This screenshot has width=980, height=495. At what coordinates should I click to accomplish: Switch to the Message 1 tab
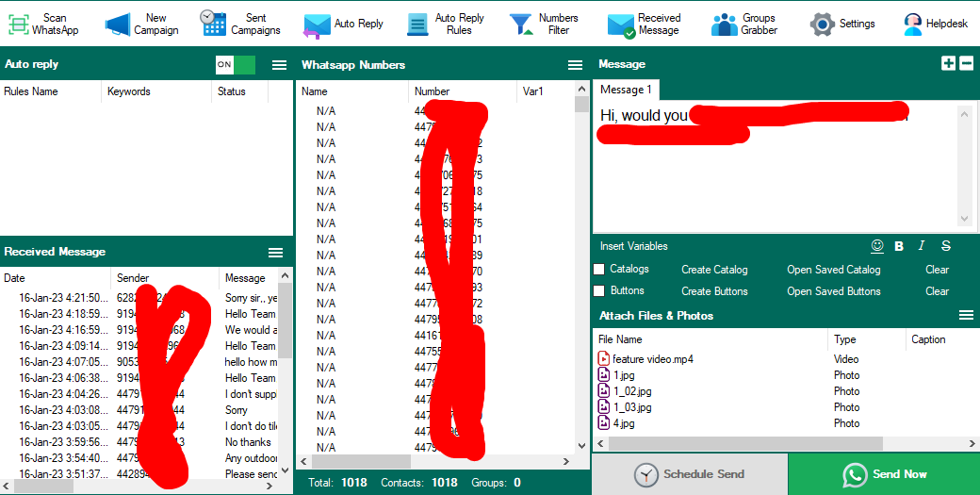tap(626, 90)
